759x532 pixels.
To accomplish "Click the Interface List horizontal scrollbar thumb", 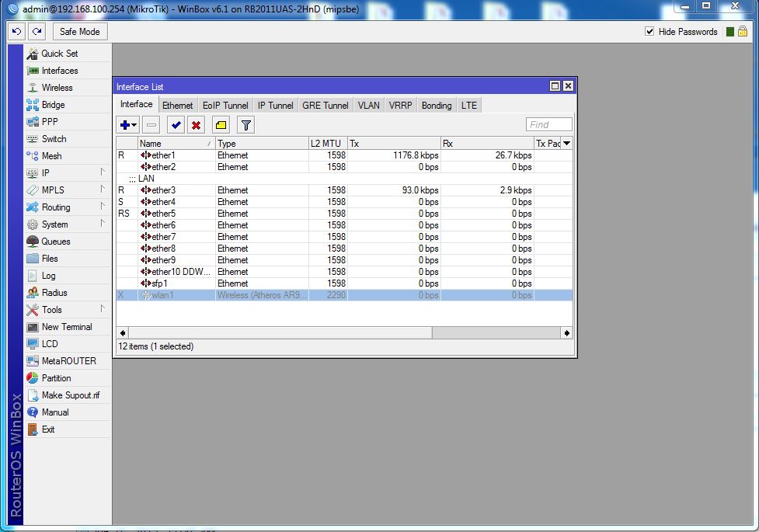I will coord(280,333).
